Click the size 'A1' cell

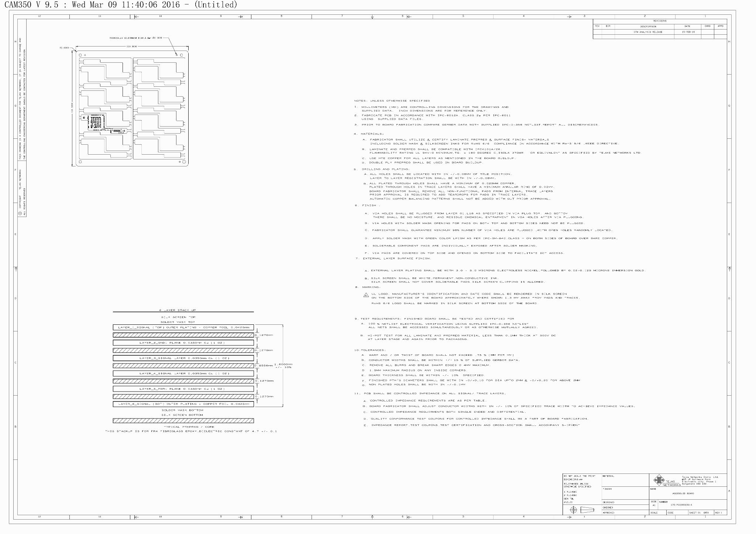tap(654, 505)
